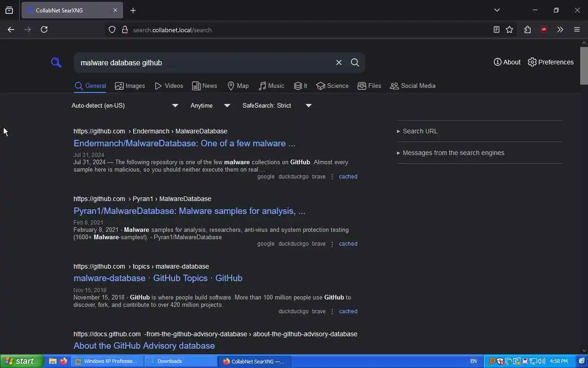This screenshot has width=588, height=368.
Task: Open the volume speaker tray icon
Action: 541,361
